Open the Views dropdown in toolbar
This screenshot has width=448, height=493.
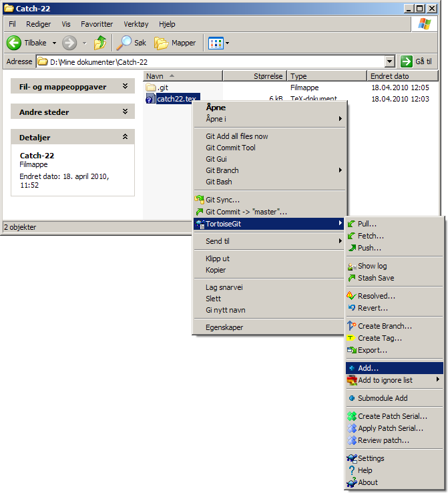[x=227, y=43]
